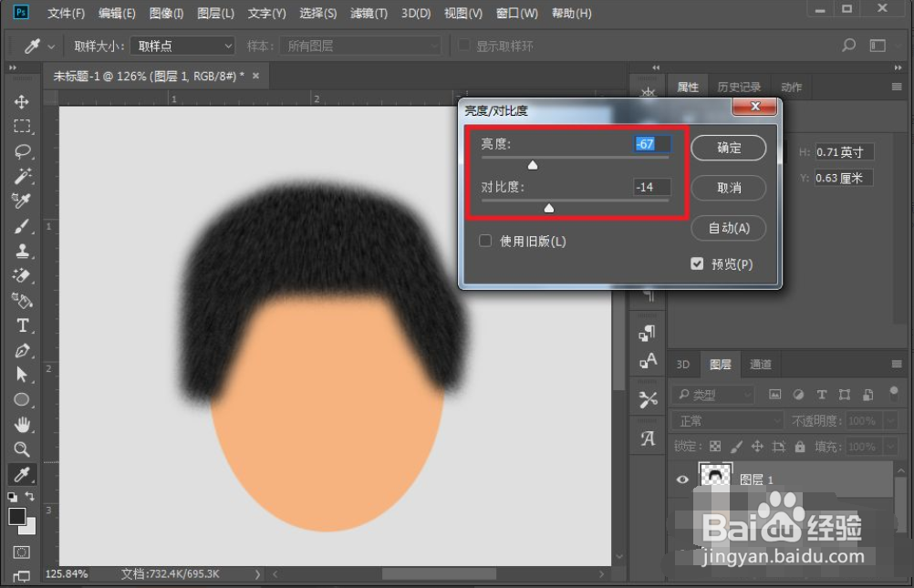This screenshot has height=588, width=914.
Task: Reset default foreground and background colors
Action: pyautogui.click(x=12, y=497)
